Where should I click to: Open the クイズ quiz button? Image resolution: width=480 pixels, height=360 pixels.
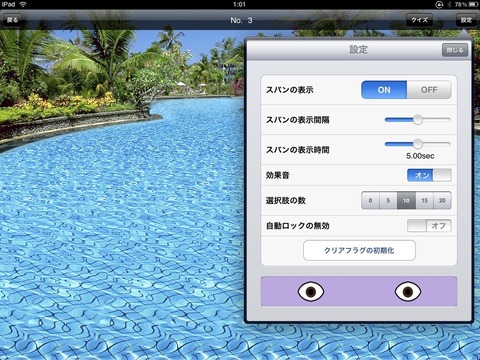[419, 20]
